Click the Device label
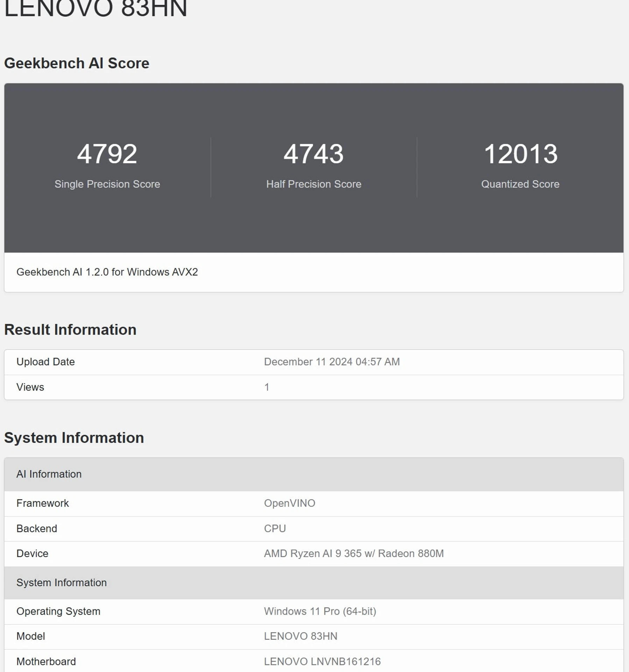This screenshot has width=629, height=672. pyautogui.click(x=32, y=553)
